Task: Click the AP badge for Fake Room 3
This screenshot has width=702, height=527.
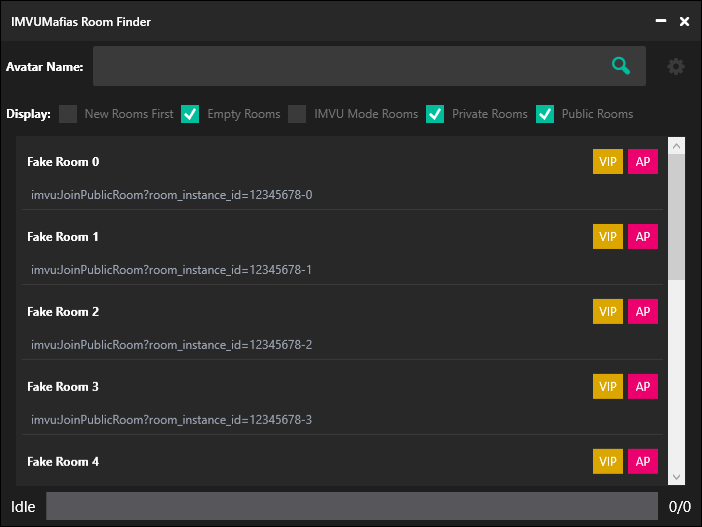Action: tap(642, 386)
